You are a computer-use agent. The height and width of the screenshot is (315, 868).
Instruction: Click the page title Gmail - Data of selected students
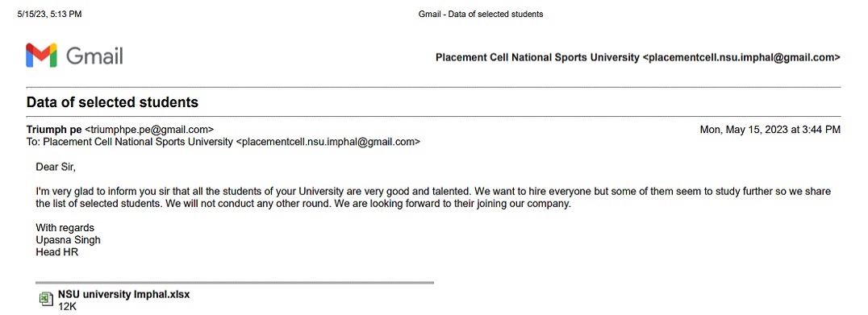coord(481,15)
